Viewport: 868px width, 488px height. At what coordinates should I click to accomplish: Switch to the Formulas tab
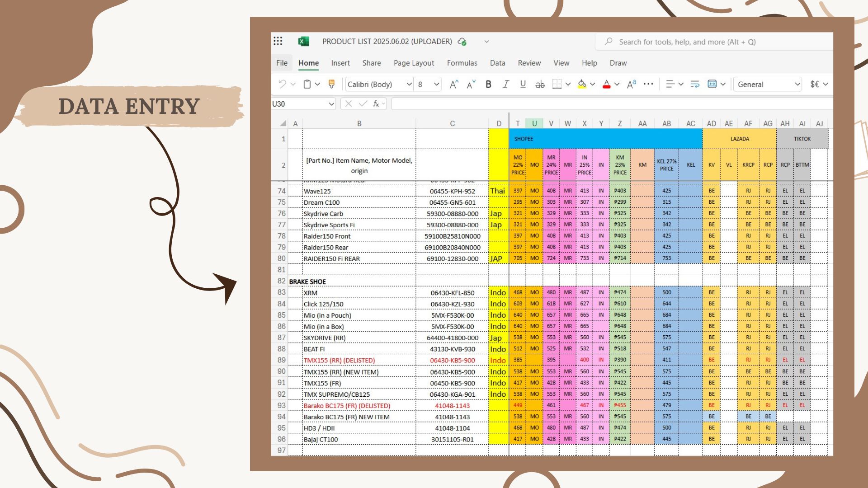[462, 63]
